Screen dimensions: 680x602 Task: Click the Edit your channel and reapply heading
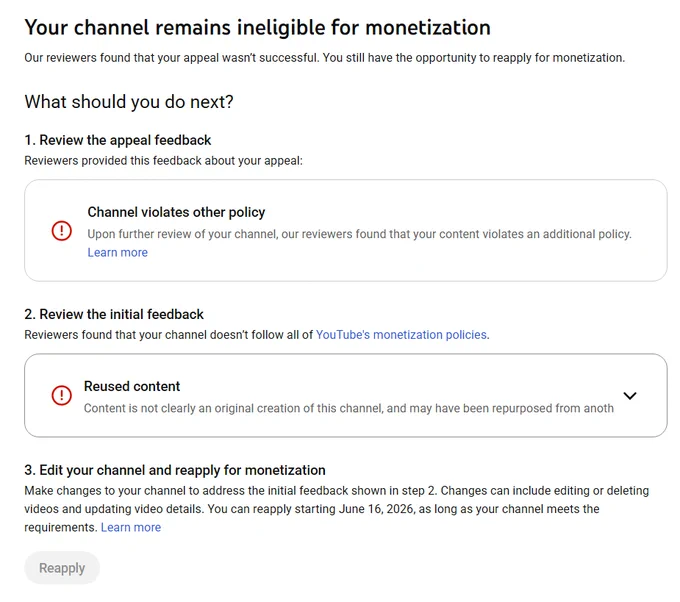tap(175, 470)
